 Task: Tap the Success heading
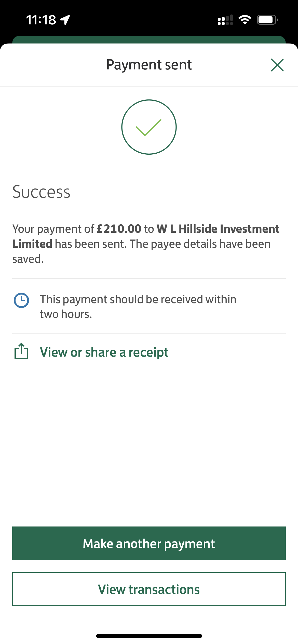pyautogui.click(x=41, y=192)
